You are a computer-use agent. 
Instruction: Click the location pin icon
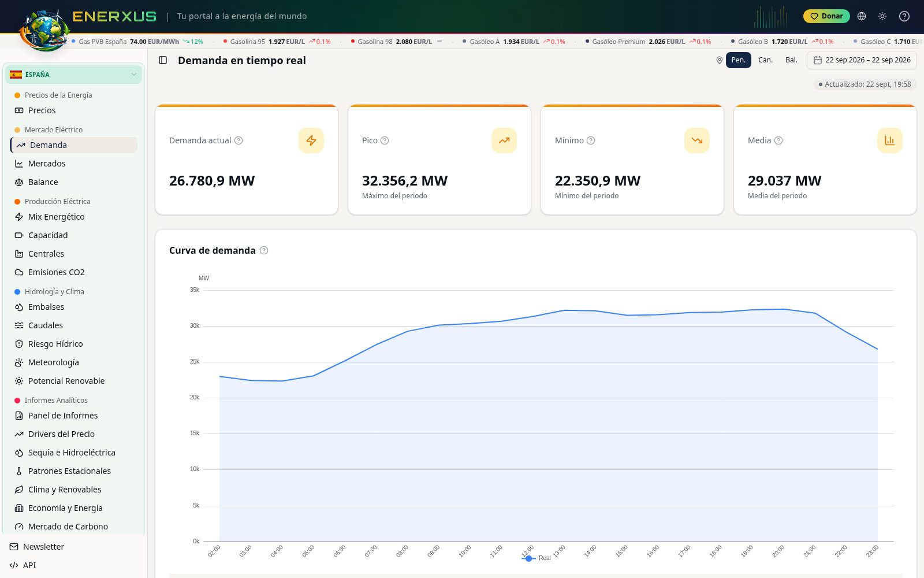click(x=719, y=60)
